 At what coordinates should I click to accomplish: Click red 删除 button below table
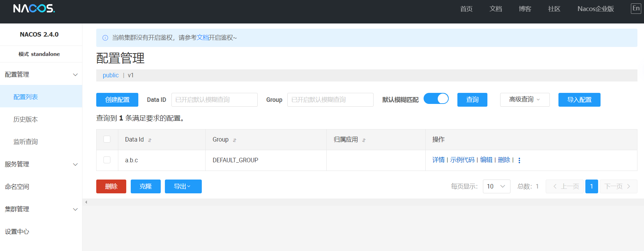coord(111,186)
